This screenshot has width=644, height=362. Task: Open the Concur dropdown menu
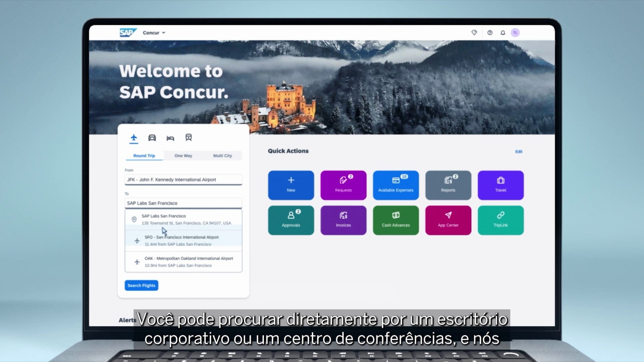154,33
